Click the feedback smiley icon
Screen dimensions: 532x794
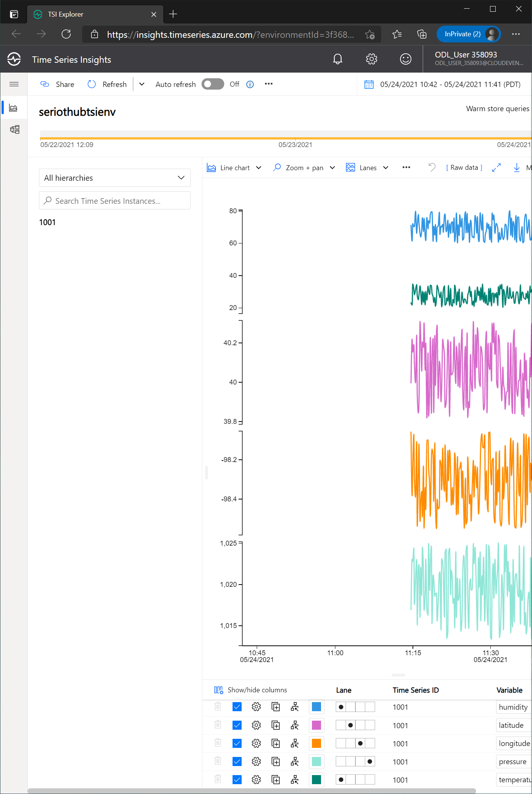pyautogui.click(x=406, y=59)
